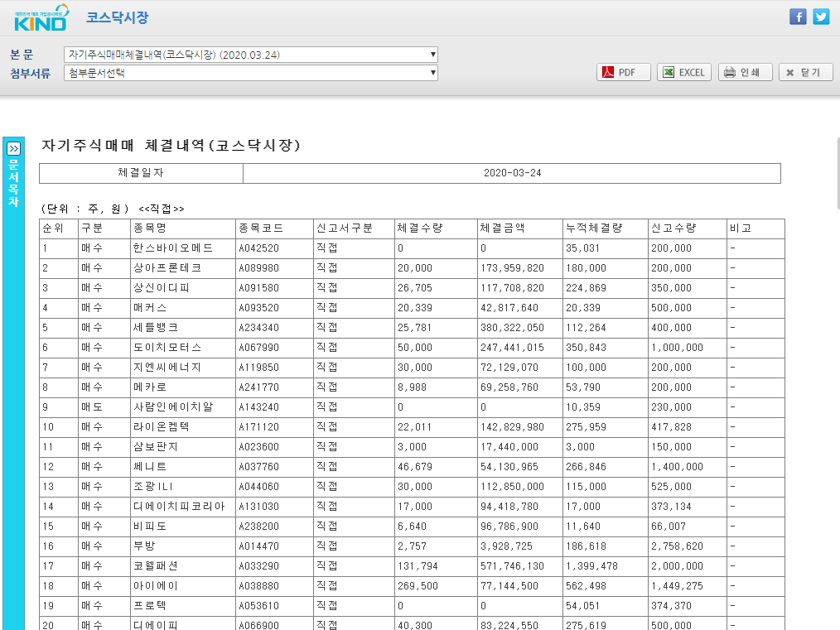This screenshot has height=630, width=840.
Task: Click trade amount 173,959,820
Action: click(512, 268)
